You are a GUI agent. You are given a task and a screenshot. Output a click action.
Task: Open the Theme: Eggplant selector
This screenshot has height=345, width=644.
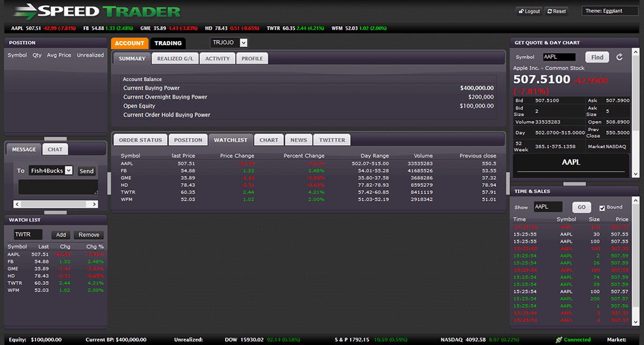coord(610,11)
